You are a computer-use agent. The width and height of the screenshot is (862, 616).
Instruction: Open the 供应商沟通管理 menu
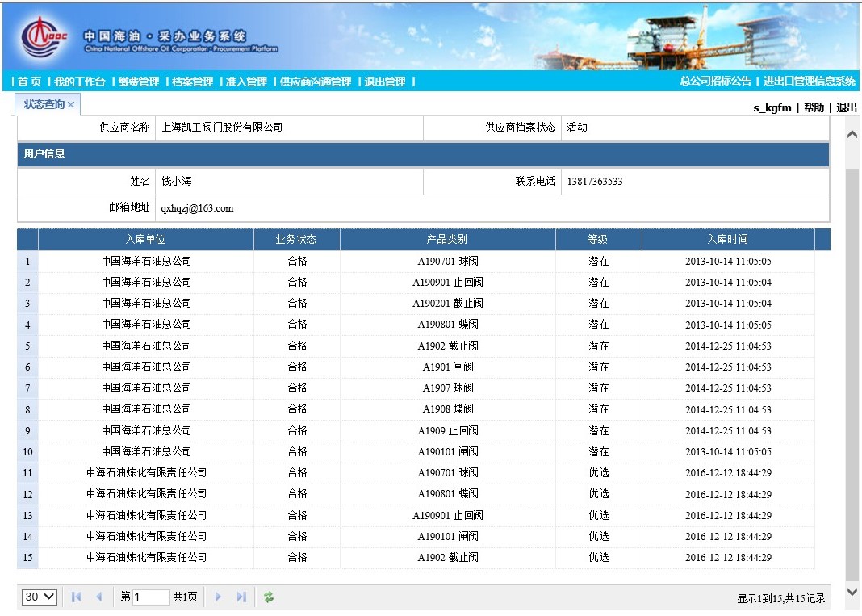tap(316, 82)
